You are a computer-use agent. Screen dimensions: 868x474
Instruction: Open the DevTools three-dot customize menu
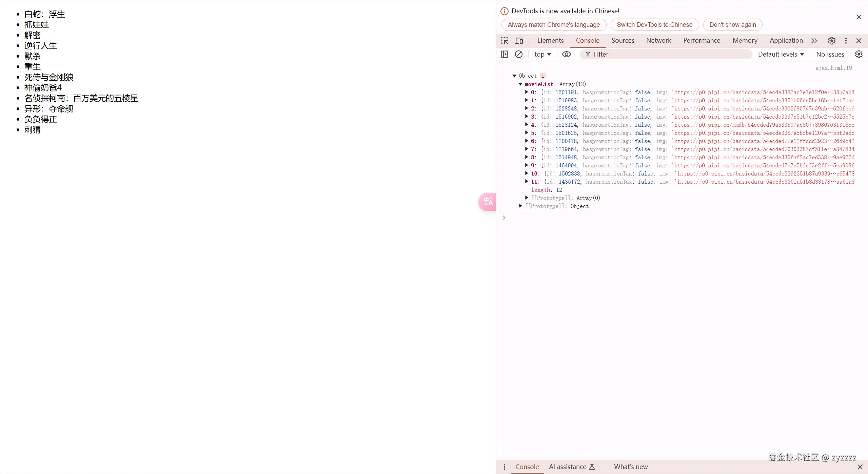[x=846, y=41]
